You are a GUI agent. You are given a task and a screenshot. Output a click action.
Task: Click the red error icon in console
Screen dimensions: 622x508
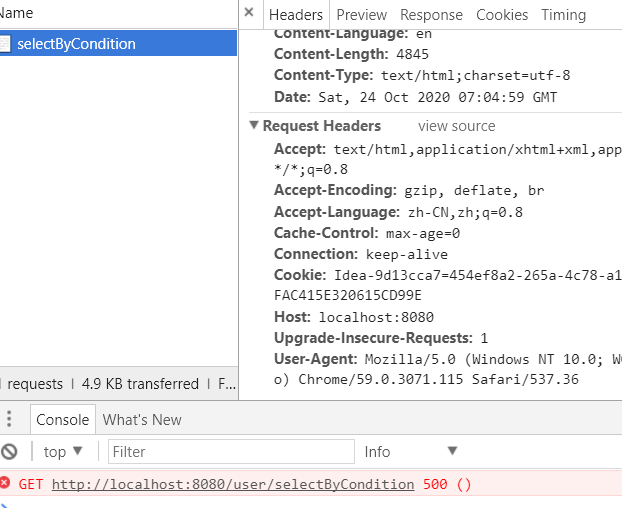click(5, 484)
